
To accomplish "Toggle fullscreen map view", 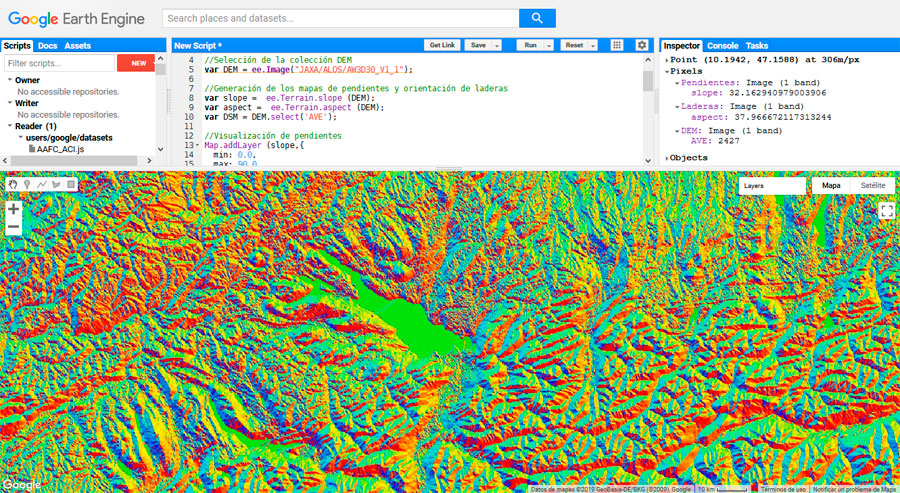I will [887, 211].
